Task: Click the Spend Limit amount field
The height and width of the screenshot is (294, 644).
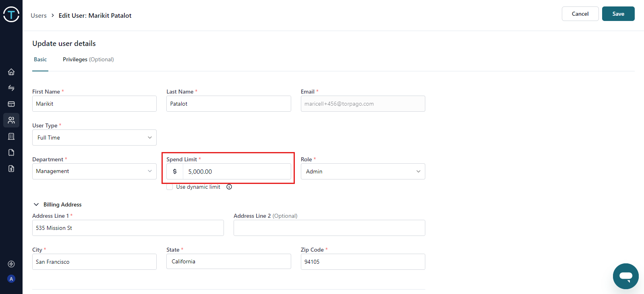Action: [236, 171]
